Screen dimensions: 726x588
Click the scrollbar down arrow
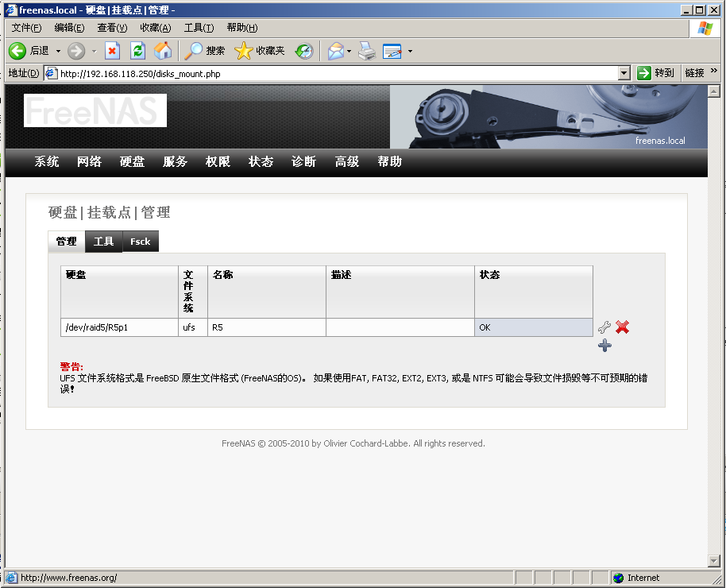pos(713,561)
